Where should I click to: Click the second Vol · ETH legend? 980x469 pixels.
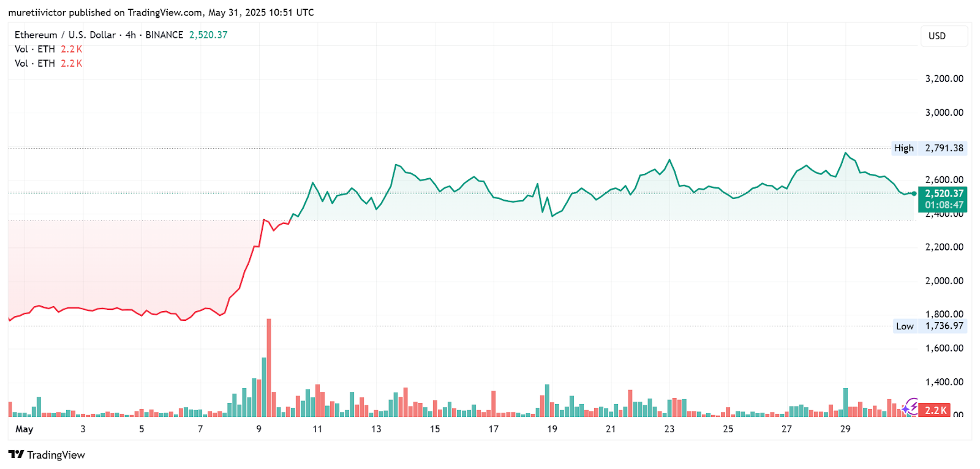tap(35, 63)
